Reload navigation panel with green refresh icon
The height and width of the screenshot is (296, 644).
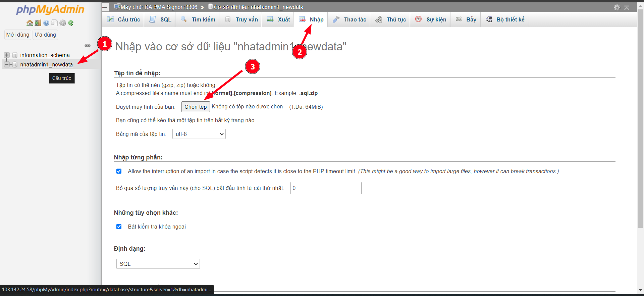71,23
